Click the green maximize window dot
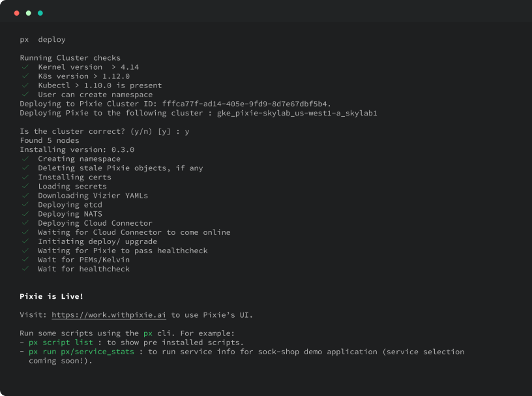The width and height of the screenshot is (532, 396). tap(40, 13)
